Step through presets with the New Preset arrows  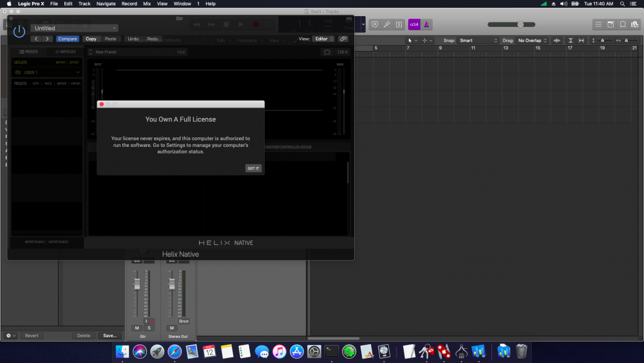pos(90,52)
